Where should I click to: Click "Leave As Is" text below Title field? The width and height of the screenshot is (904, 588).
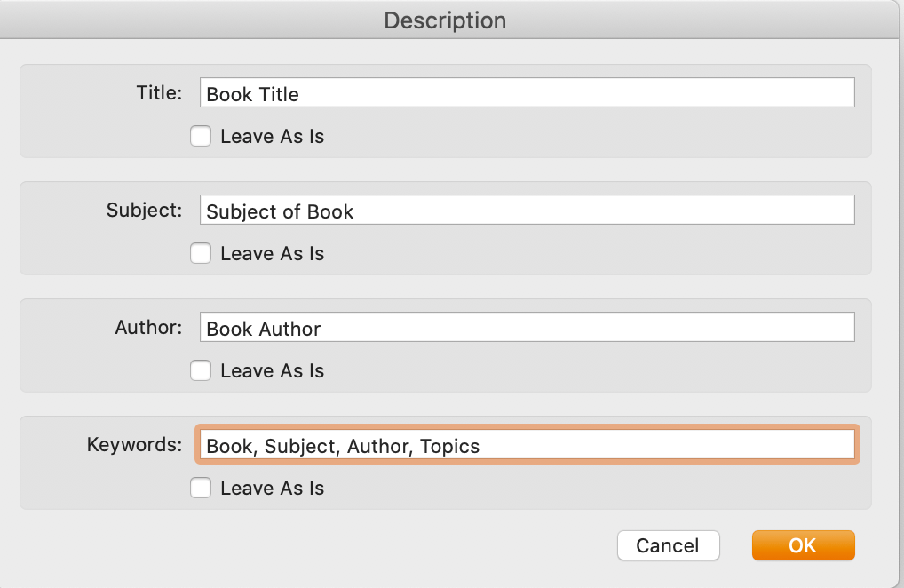[272, 137]
